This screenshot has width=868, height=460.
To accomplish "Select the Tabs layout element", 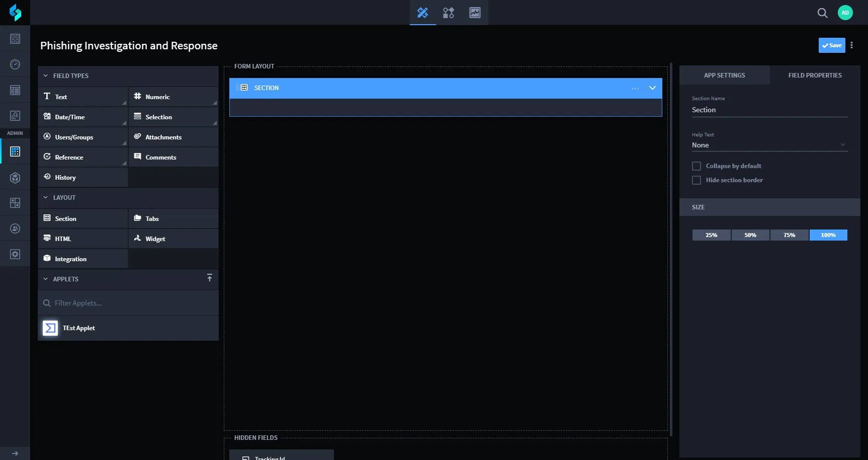I will point(173,218).
